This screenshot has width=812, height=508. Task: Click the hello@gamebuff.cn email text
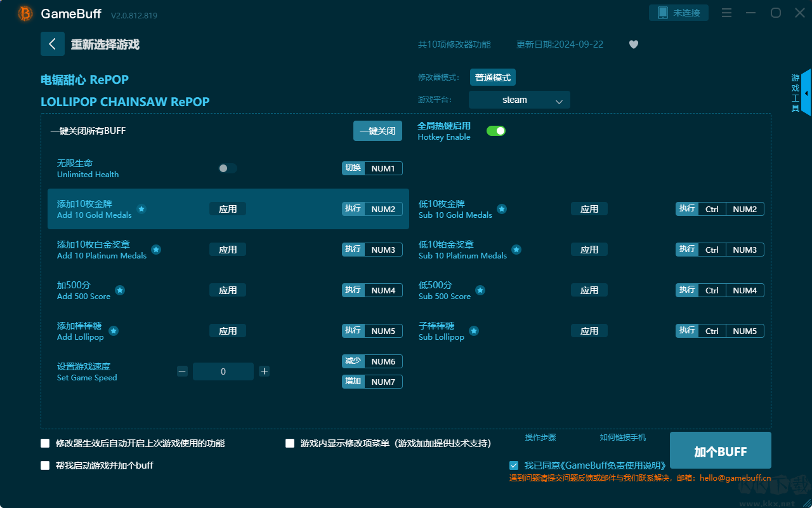[734, 478]
